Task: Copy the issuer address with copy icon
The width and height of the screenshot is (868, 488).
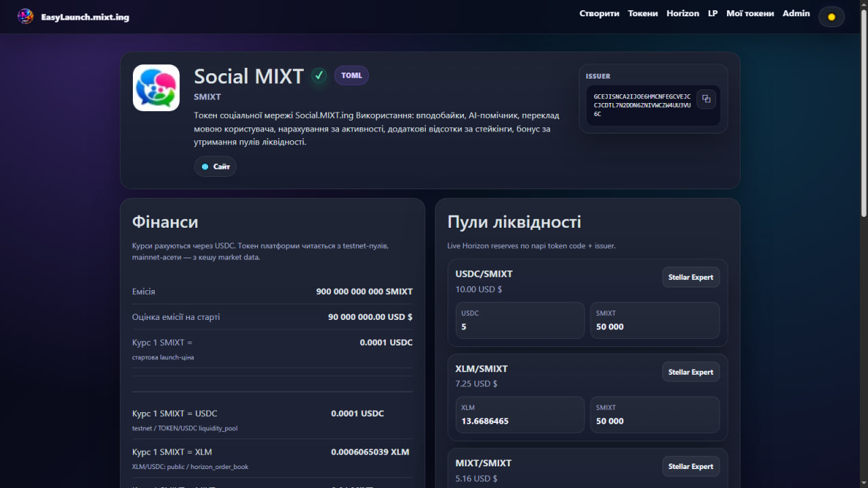Action: coord(706,99)
